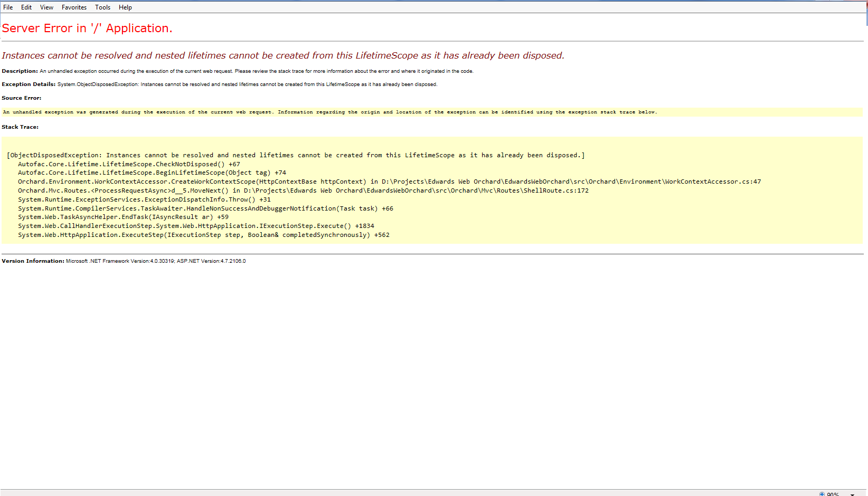Open the Edit menu
Screen dimensions: 868x496
(26, 7)
